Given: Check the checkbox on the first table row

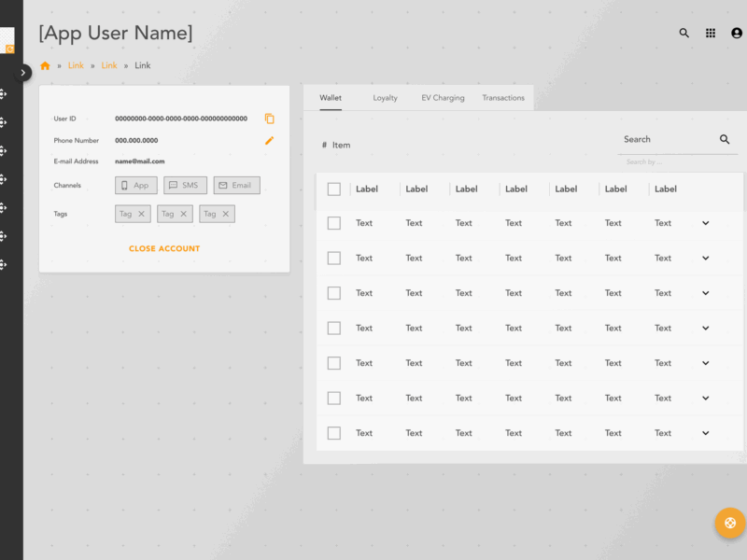Looking at the screenshot, I should point(333,223).
